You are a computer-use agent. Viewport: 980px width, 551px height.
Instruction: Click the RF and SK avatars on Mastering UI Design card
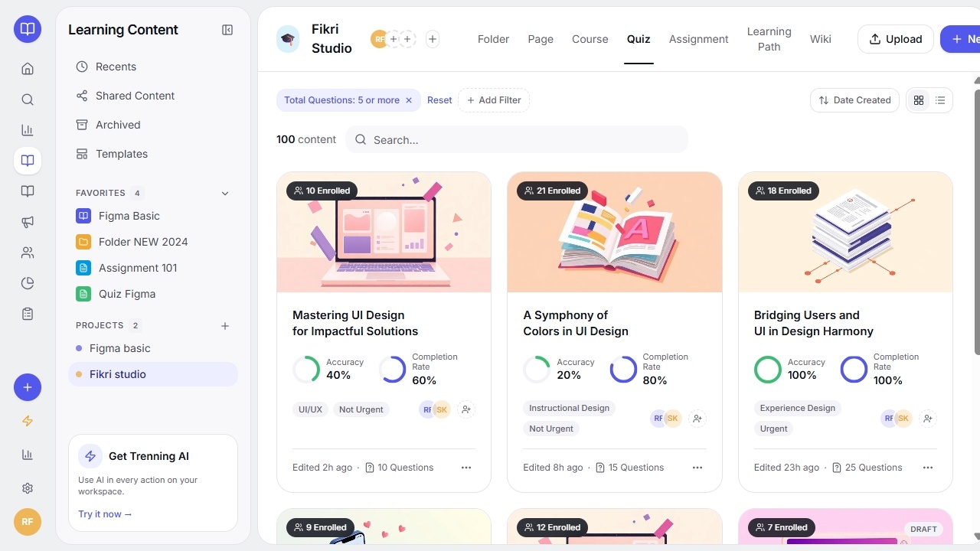tap(434, 409)
